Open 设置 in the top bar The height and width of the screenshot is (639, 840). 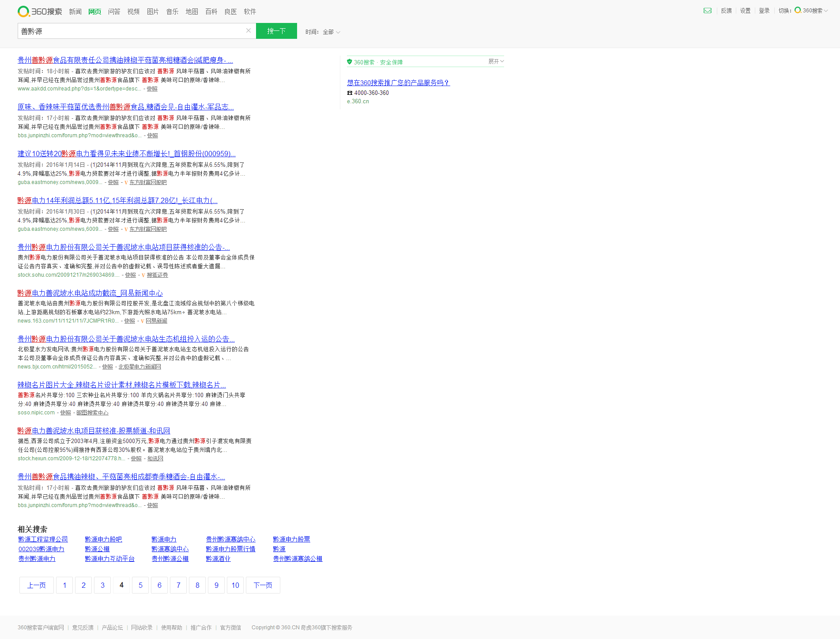[745, 11]
